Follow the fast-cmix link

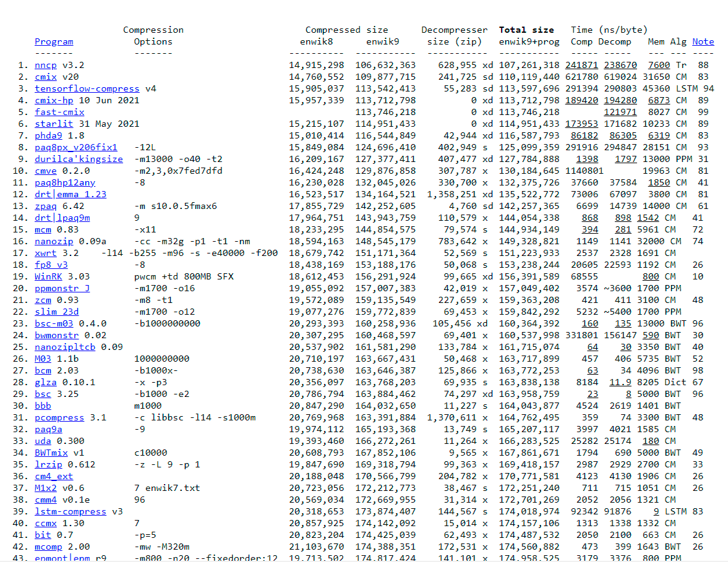pos(59,112)
